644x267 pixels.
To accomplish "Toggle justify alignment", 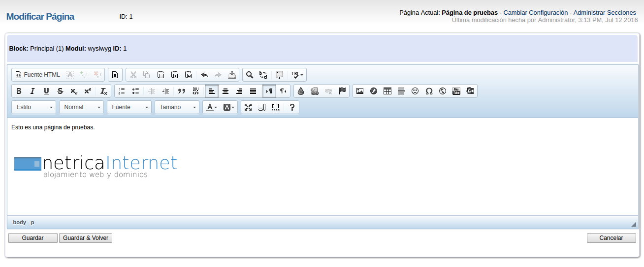I will click(253, 91).
